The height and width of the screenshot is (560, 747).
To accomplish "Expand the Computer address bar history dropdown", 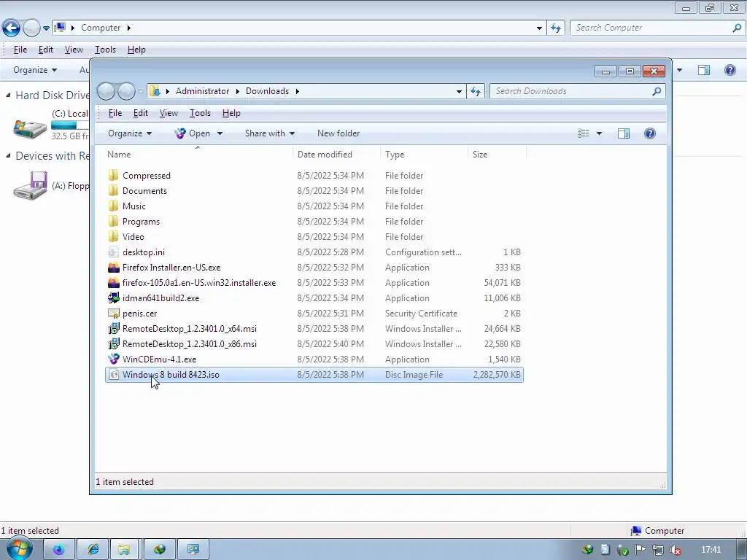I will coord(539,28).
